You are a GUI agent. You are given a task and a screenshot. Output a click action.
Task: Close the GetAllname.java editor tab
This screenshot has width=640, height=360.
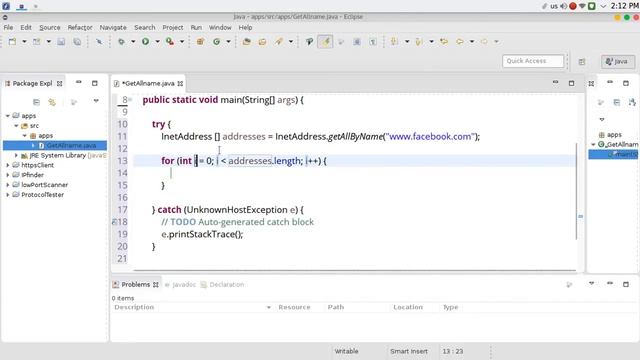pos(180,84)
